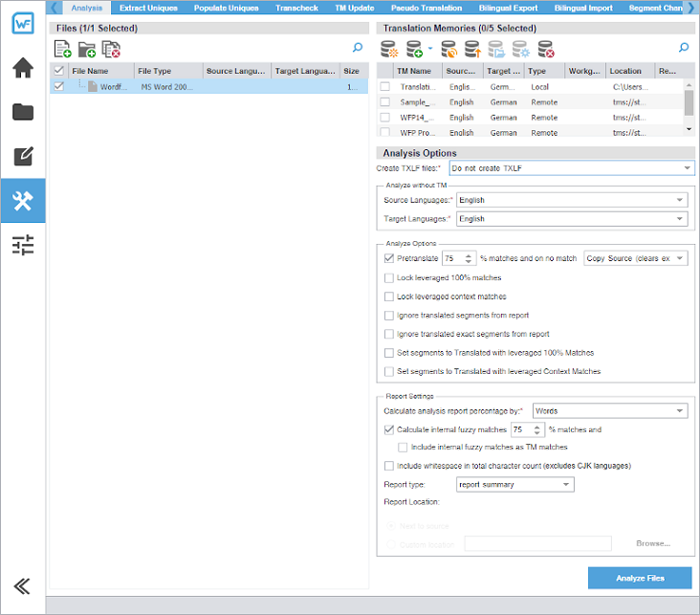Viewport: 700px width, 615px height.
Task: Enable Lock leveraged 100% matches
Action: click(x=388, y=277)
